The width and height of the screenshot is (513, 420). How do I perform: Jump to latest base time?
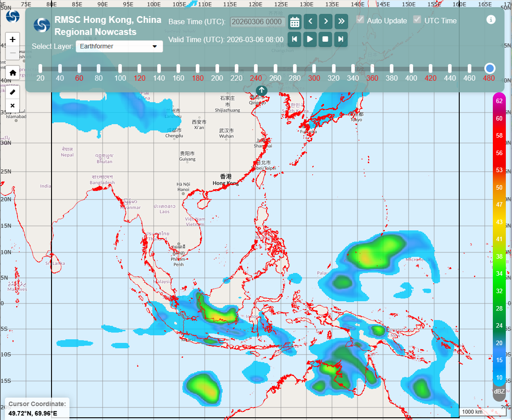pyautogui.click(x=341, y=22)
